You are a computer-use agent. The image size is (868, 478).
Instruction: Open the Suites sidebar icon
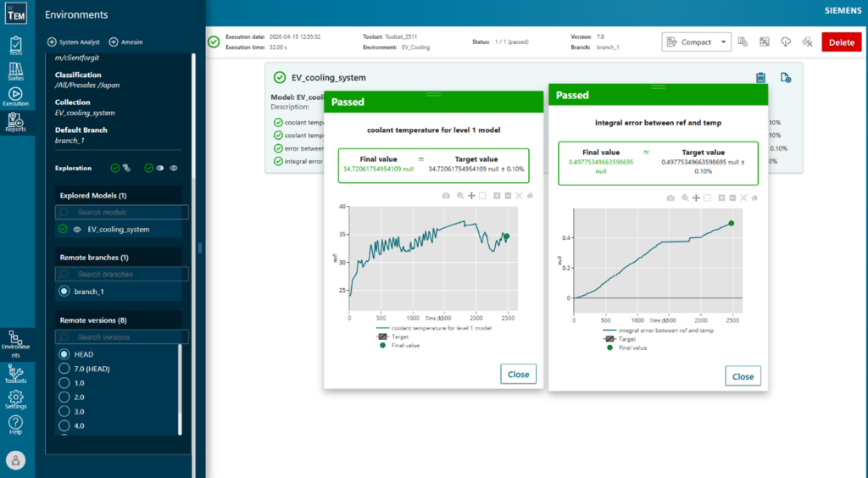15,72
